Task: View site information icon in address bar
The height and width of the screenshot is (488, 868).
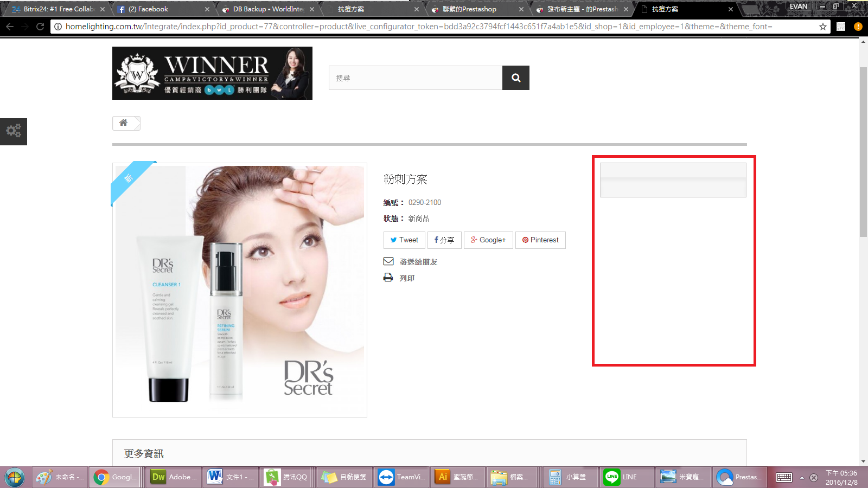Action: (x=58, y=27)
